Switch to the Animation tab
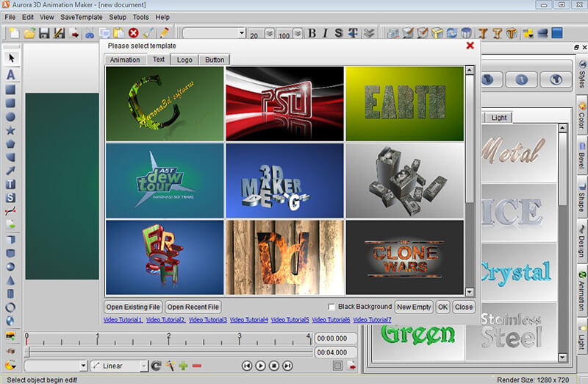588x384 pixels. coord(125,60)
